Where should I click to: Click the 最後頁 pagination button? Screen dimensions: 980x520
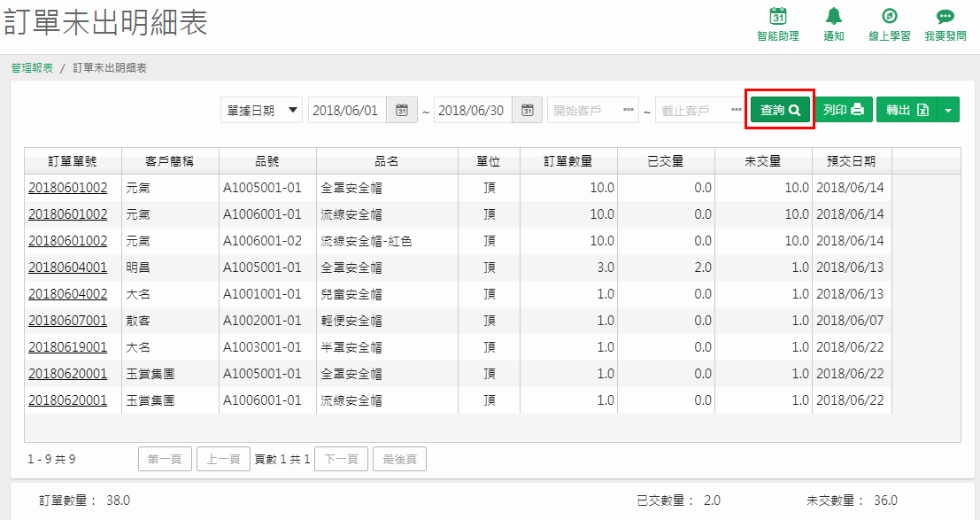399,459
